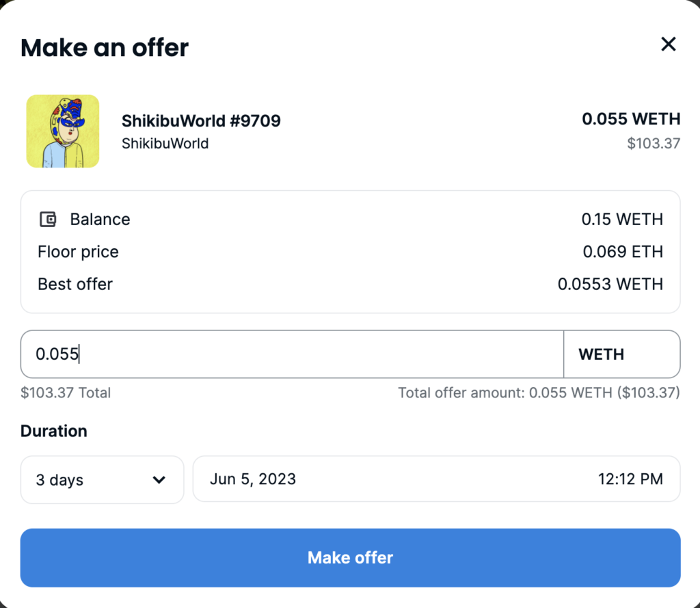Screen dimensions: 700x608
Task: Click the Total offer amount summary text
Action: click(539, 393)
